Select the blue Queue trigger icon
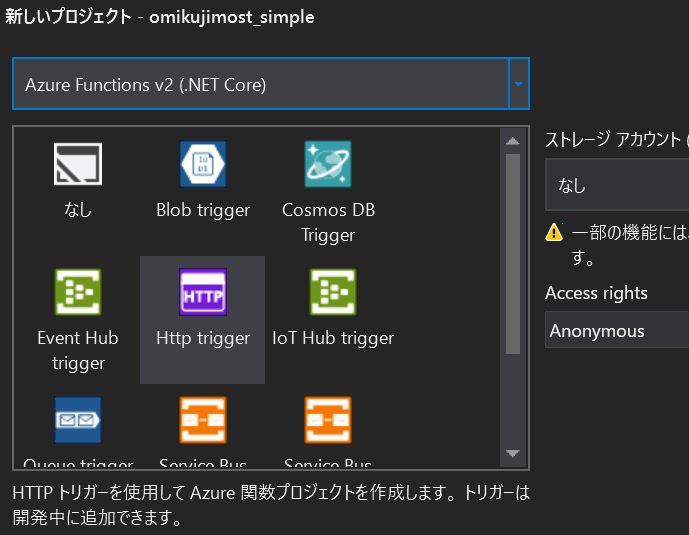This screenshot has height=535, width=689. click(78, 420)
